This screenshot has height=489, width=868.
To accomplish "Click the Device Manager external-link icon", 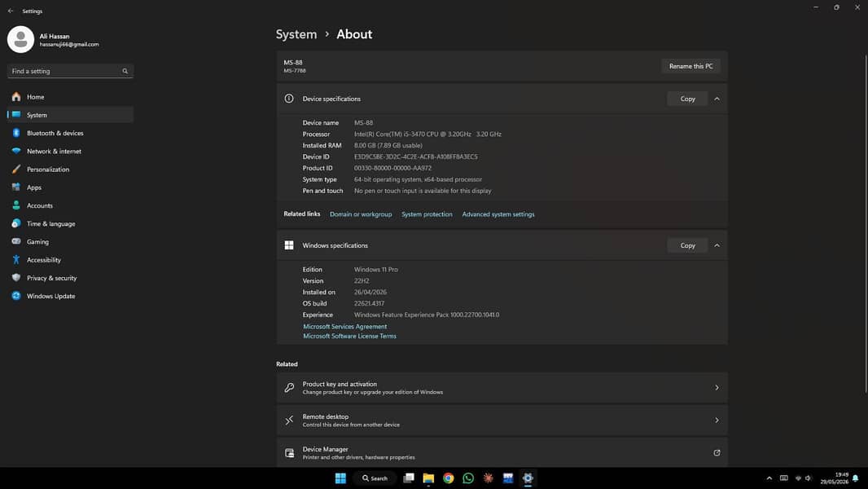I will (717, 452).
